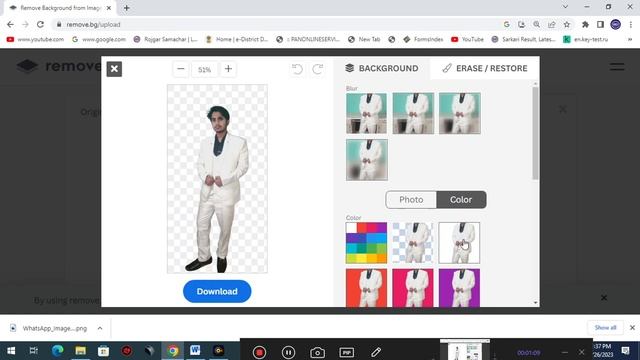Zoom in with the plus button

tap(228, 69)
